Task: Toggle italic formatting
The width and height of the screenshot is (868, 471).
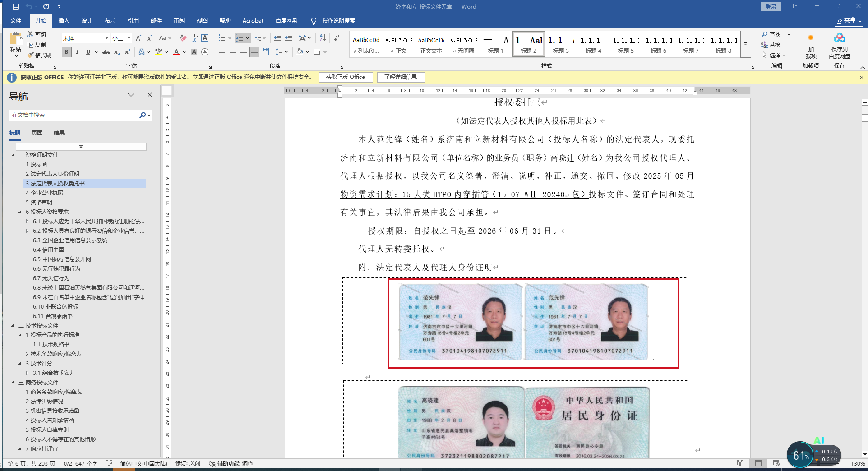Action: 77,52
